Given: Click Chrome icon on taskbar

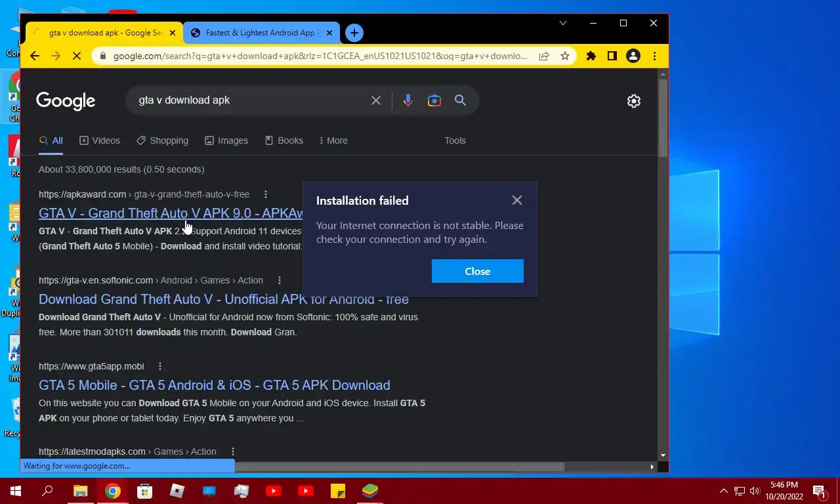Looking at the screenshot, I should tap(113, 491).
